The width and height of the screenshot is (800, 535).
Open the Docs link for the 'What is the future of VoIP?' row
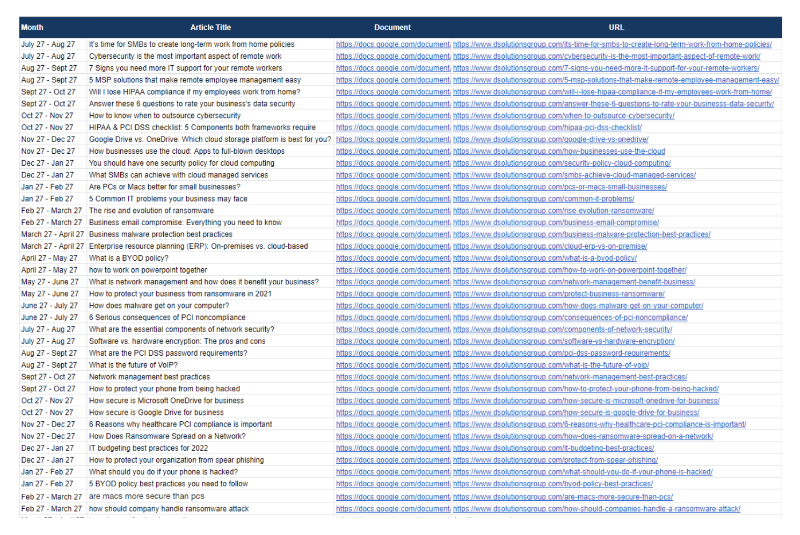point(393,365)
